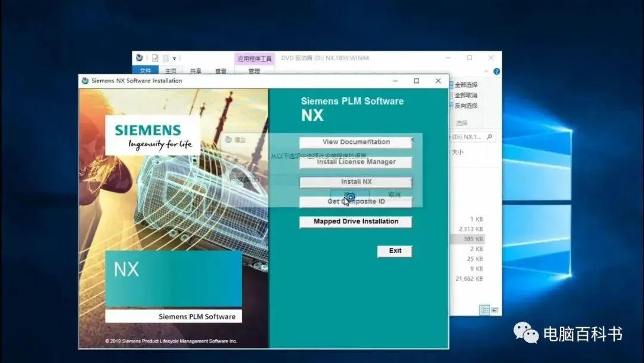The height and width of the screenshot is (363, 644).
Task: Switch Explorer to large thumbnails view icon
Action: 495,310
